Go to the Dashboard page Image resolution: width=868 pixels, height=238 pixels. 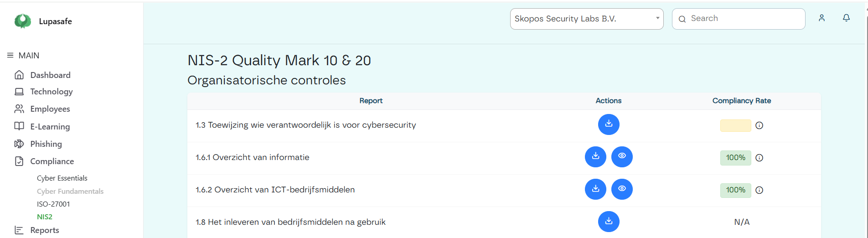50,75
